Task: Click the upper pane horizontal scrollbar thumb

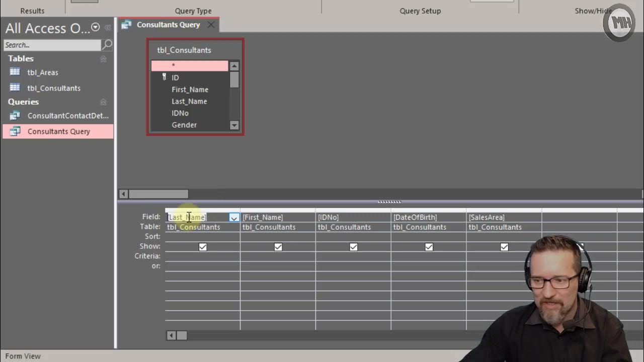Action: 158,194
